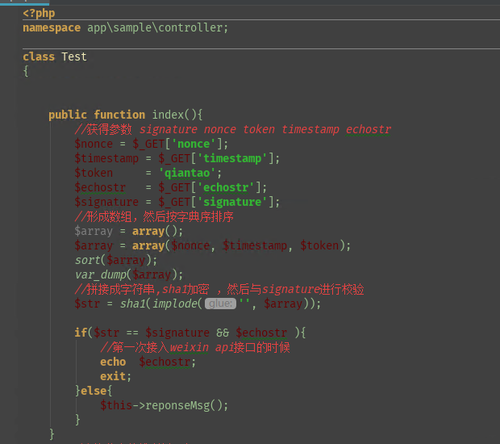Screen dimensions: 500x444
Task: Click the opening brace below class Test
Action: (x=26, y=71)
